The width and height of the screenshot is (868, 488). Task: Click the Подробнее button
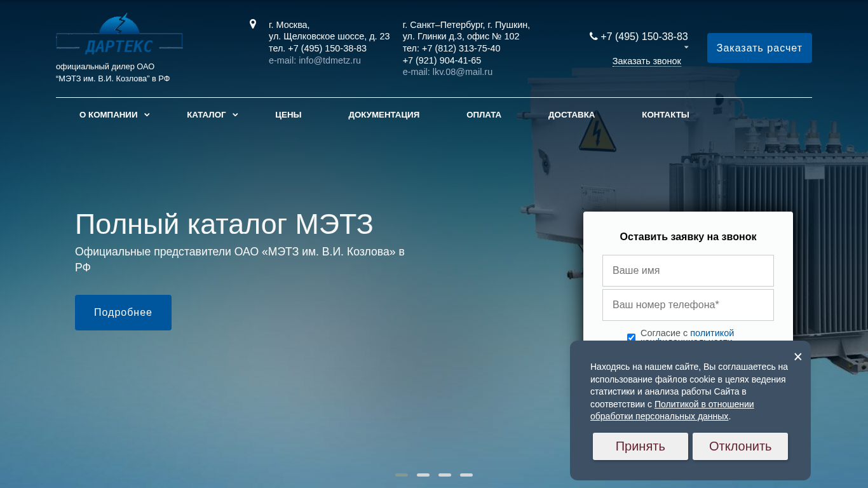123,313
